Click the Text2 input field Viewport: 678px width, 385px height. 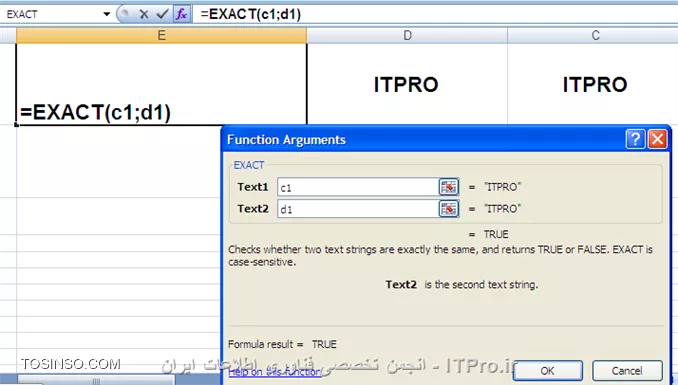coord(358,209)
